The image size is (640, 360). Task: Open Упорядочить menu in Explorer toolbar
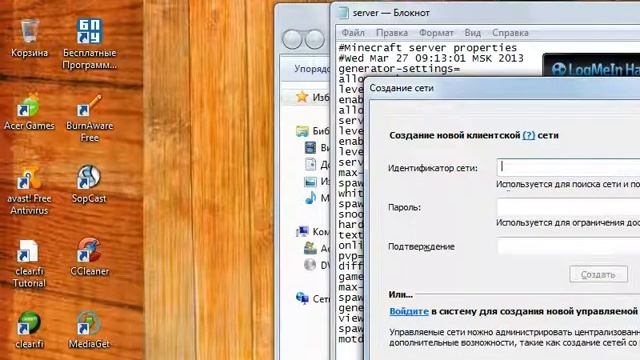pyautogui.click(x=312, y=69)
